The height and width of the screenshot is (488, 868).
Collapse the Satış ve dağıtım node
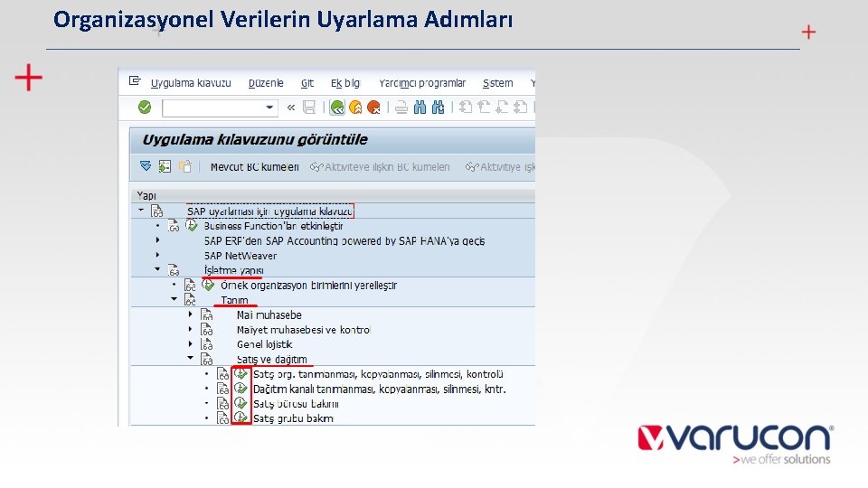coord(191,358)
